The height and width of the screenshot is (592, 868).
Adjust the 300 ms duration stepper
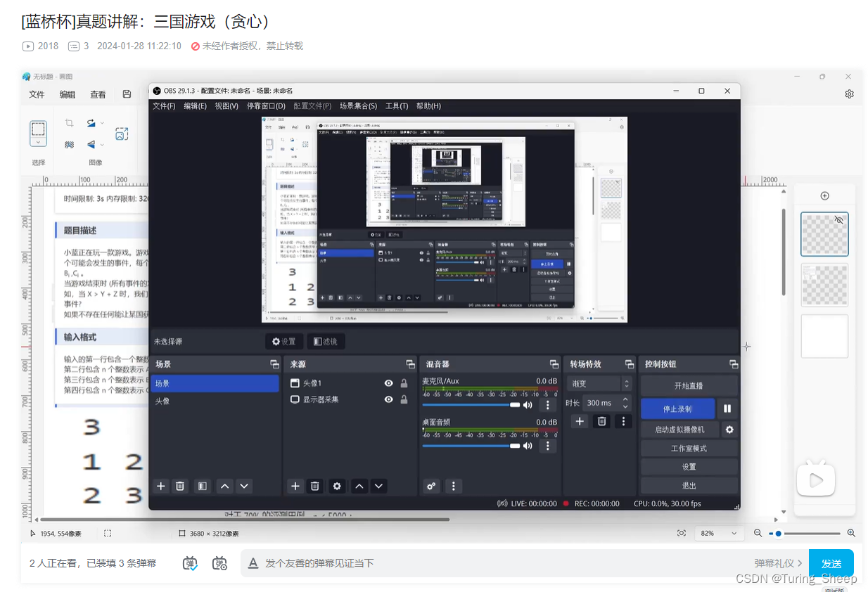click(626, 403)
